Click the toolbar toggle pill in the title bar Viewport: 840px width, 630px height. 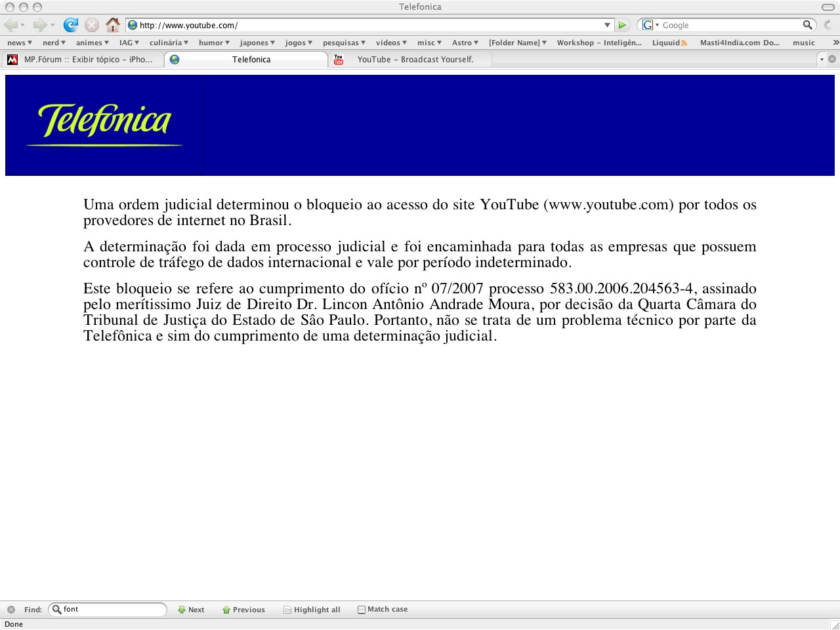click(x=828, y=7)
